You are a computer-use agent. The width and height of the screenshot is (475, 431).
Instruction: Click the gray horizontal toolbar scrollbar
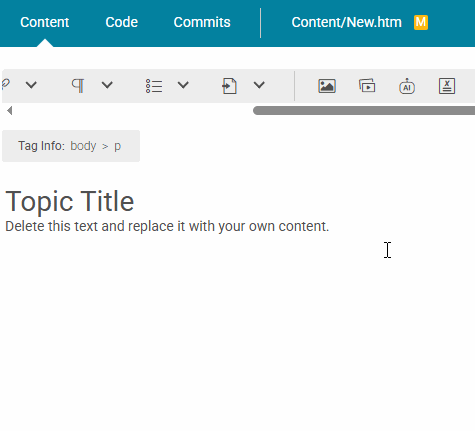point(364,111)
